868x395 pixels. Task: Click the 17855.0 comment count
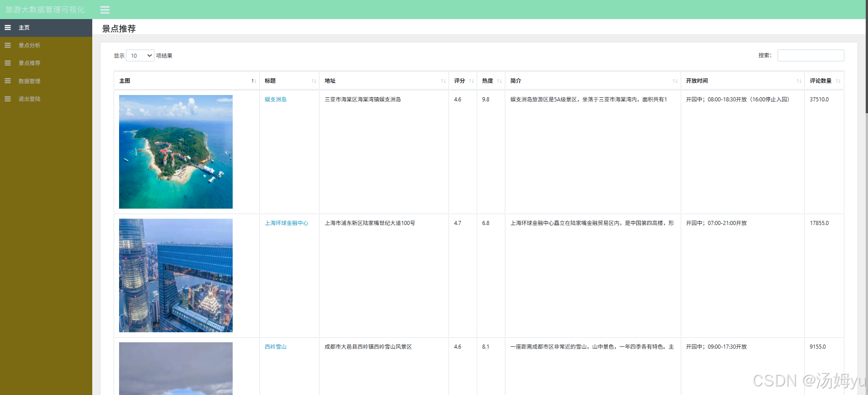(819, 223)
